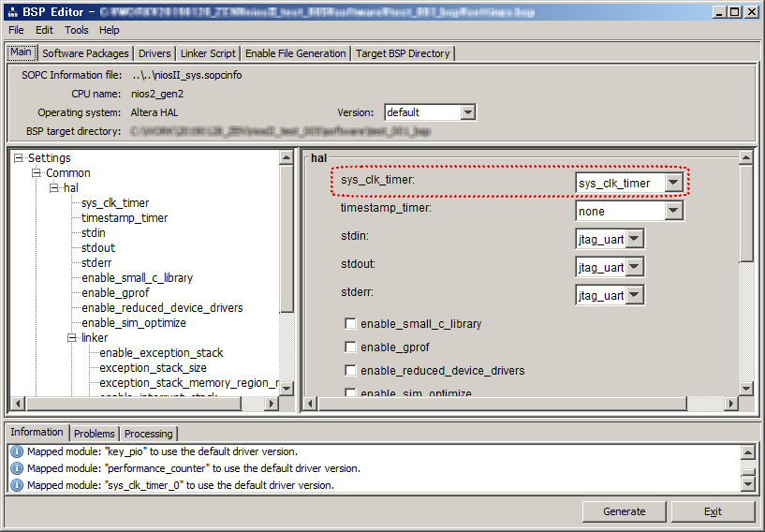
Task: Open the Edit menu
Action: tap(44, 30)
